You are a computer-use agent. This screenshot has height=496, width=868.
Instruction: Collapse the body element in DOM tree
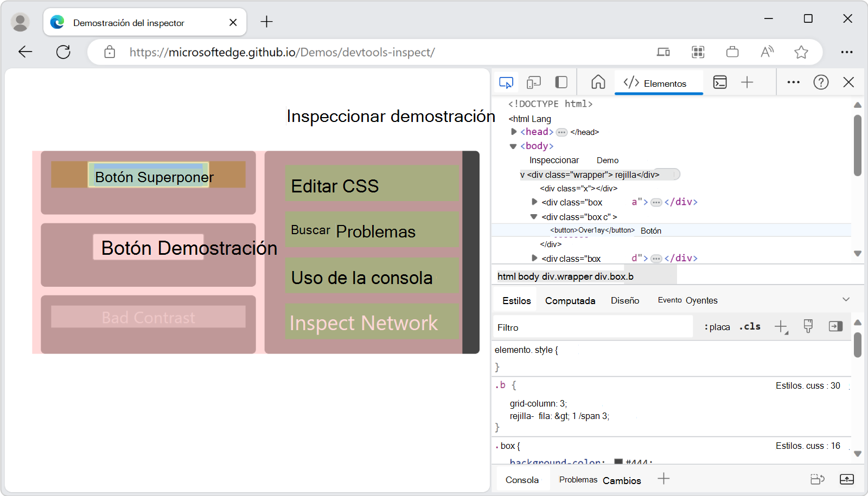tap(513, 145)
